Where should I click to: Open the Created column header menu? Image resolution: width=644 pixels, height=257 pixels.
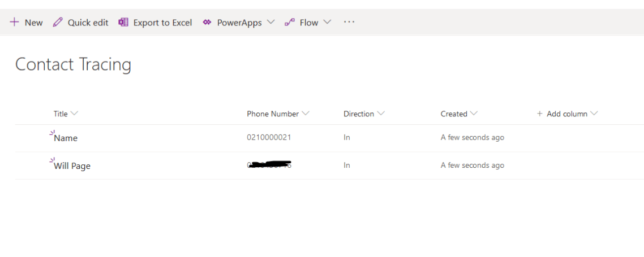click(x=474, y=114)
